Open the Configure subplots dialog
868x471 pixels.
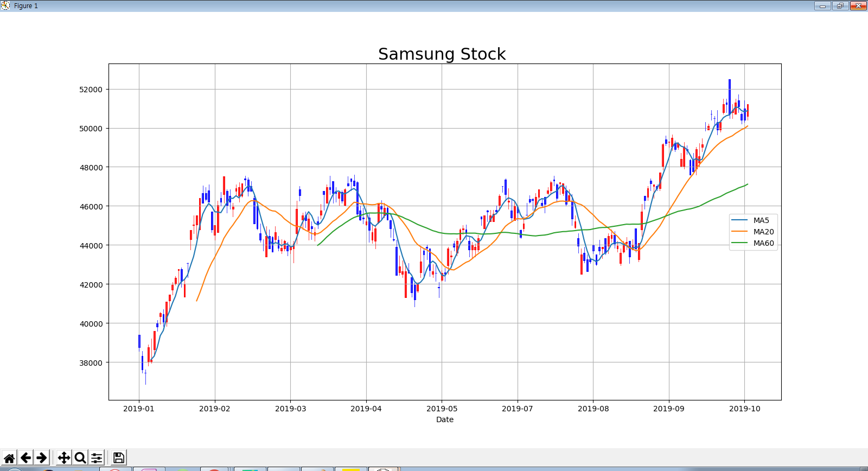(97, 457)
